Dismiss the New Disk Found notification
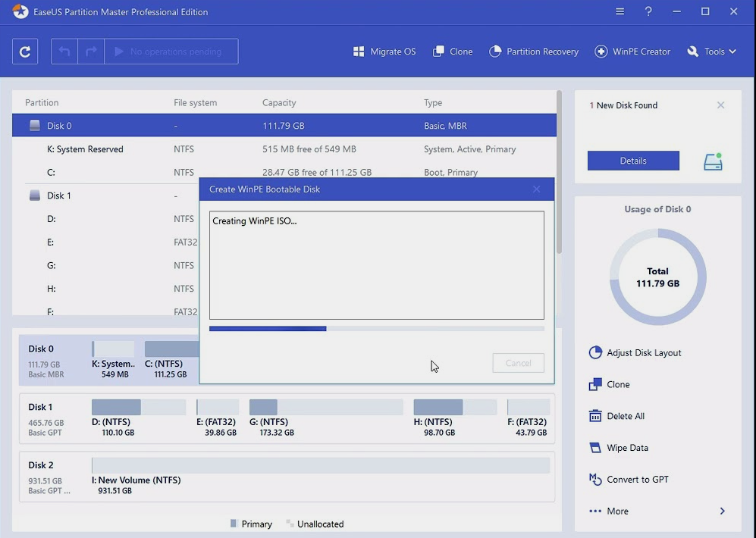 point(721,105)
